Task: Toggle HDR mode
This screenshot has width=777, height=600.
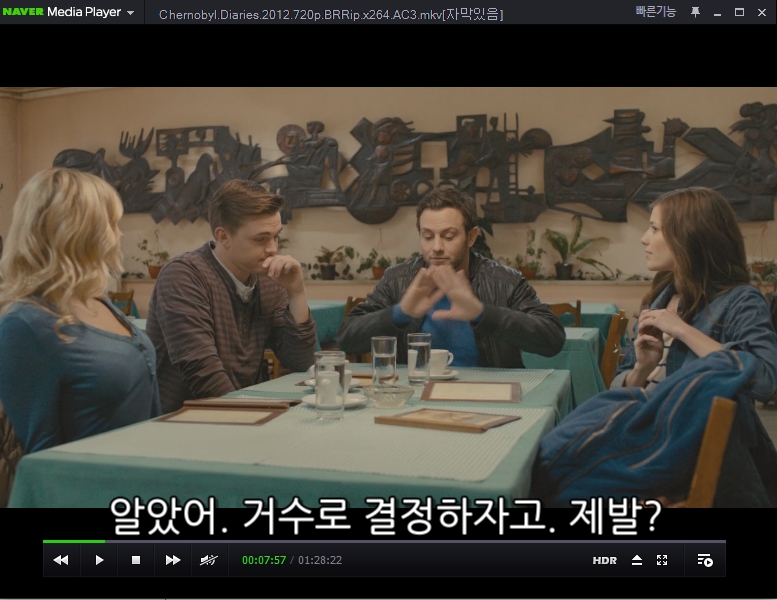Action: 604,561
